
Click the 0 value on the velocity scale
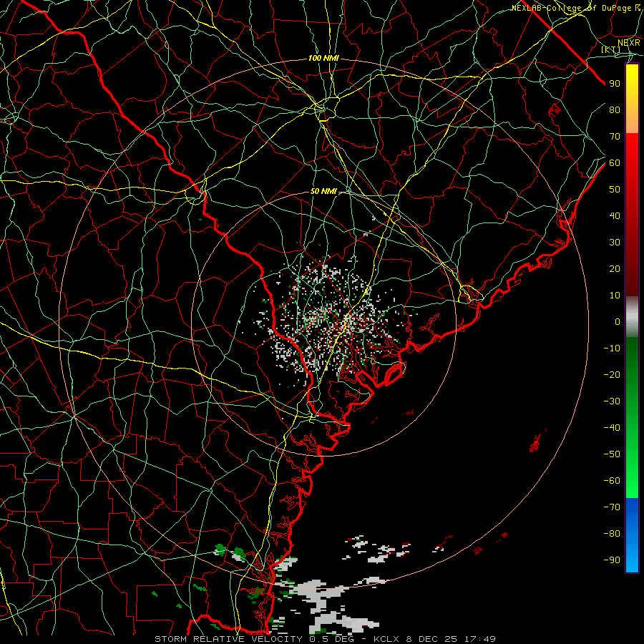coord(618,322)
